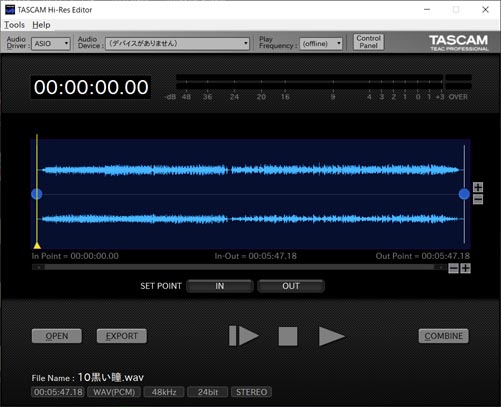Open the Control Panel button
Viewport: 501px width, 407px height.
point(369,42)
